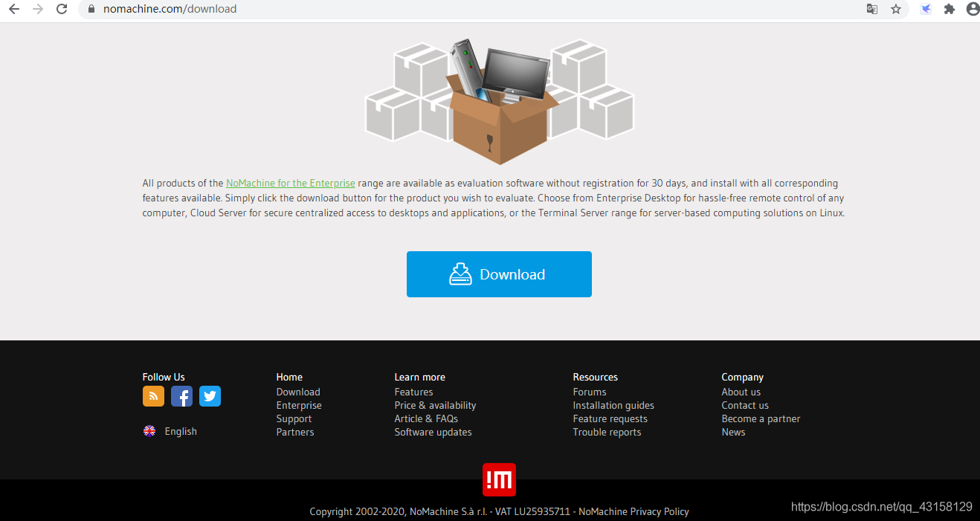Open NoMachine Privacy Policy link
The height and width of the screenshot is (521, 980).
tap(634, 511)
